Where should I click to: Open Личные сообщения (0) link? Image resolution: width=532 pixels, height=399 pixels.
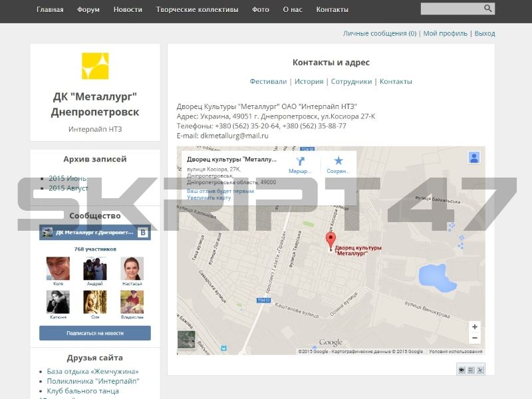click(380, 33)
